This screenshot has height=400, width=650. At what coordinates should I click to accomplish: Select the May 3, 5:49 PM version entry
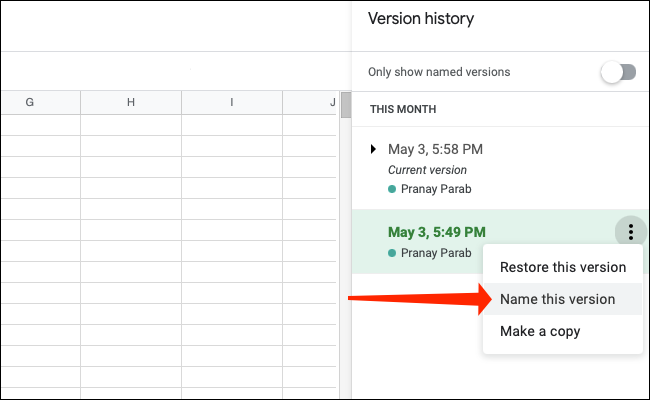pos(437,232)
